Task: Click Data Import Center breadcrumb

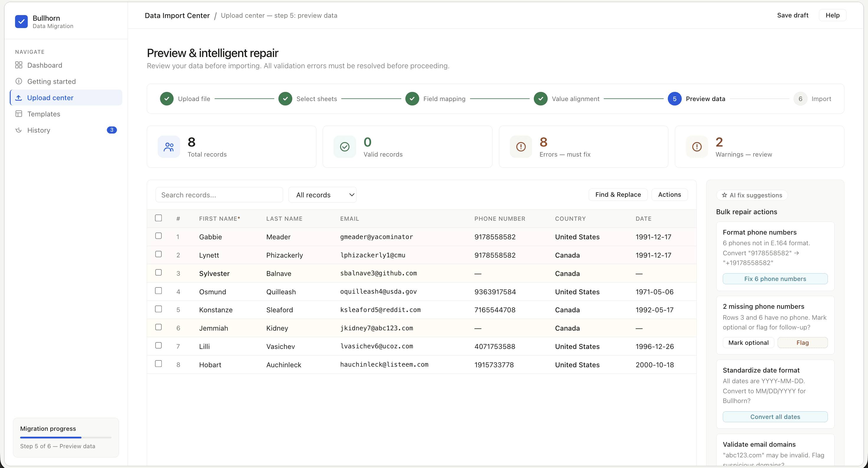Action: (x=177, y=15)
